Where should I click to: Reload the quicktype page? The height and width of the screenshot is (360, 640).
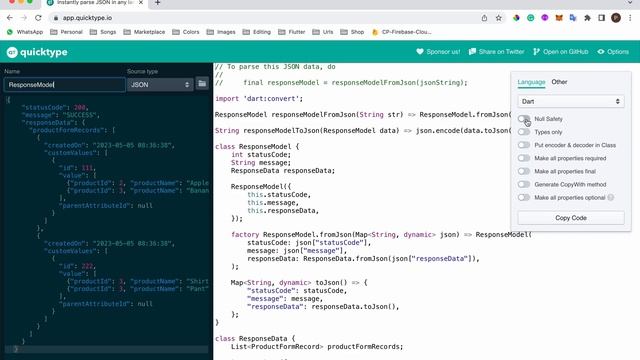[38, 18]
